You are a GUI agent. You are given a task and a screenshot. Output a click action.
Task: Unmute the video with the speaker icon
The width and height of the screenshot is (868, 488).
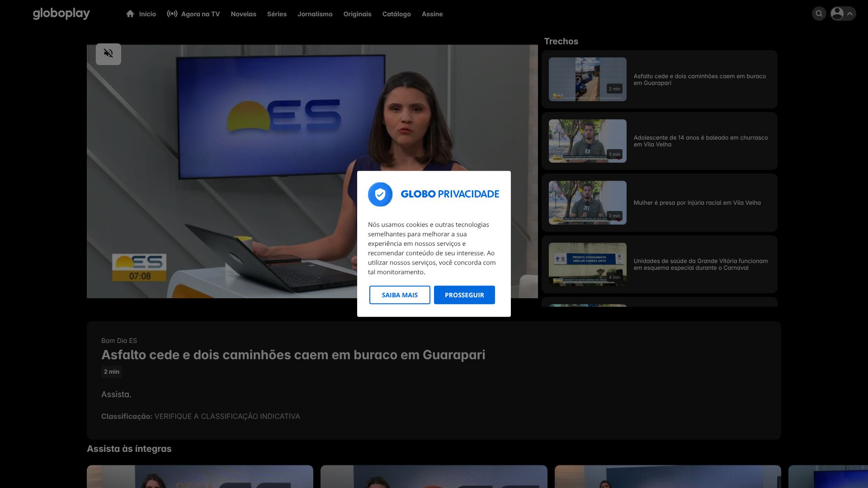pos(108,54)
